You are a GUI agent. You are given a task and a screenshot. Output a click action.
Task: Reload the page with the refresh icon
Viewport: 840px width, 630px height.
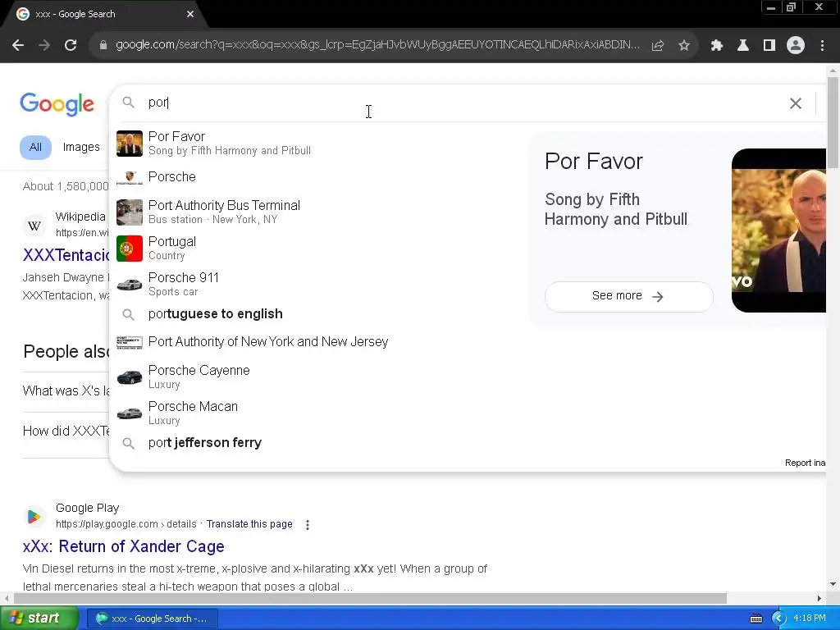tap(71, 46)
